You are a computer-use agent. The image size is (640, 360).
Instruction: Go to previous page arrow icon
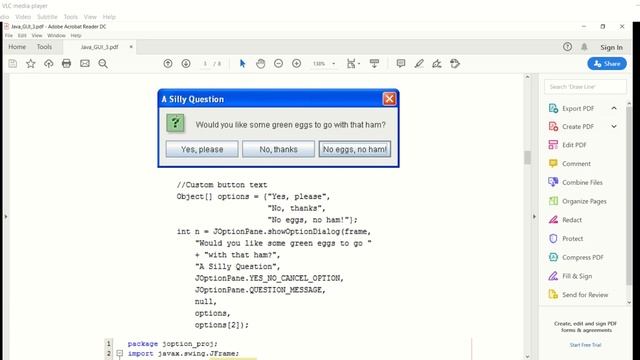168,64
